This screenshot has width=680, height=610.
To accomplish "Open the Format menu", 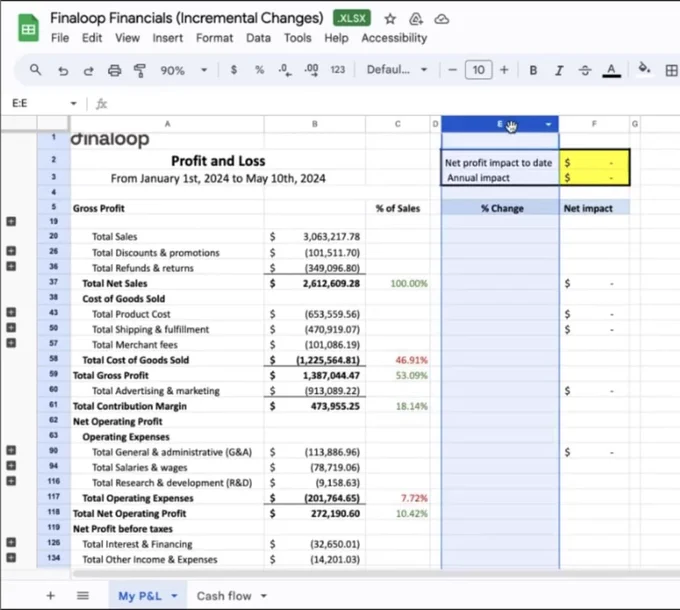I will point(214,38).
